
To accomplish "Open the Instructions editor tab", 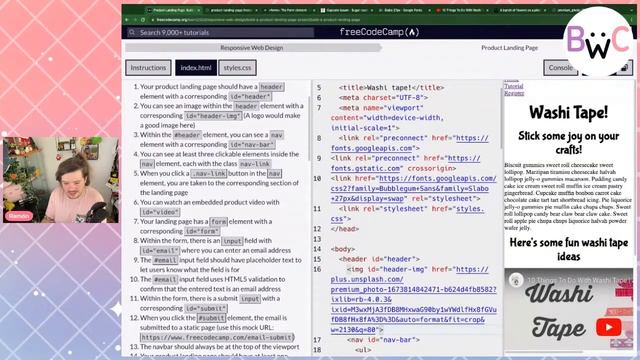I will pyautogui.click(x=148, y=68).
